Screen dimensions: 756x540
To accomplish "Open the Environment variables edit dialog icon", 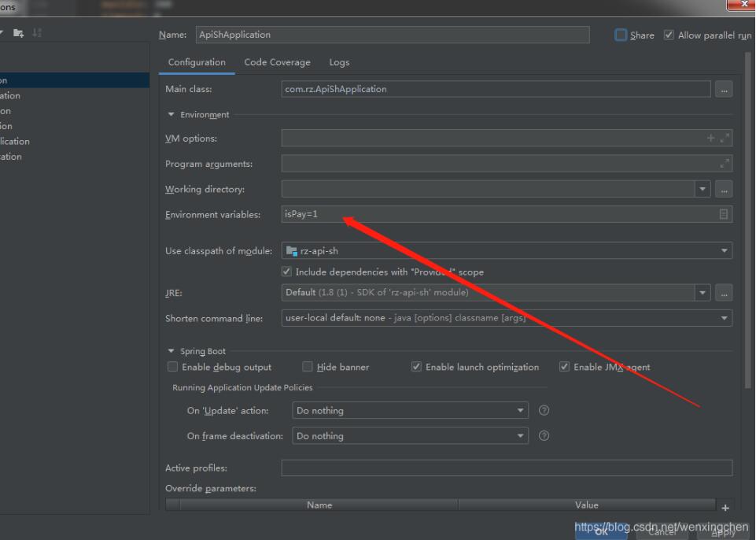I will pos(724,214).
